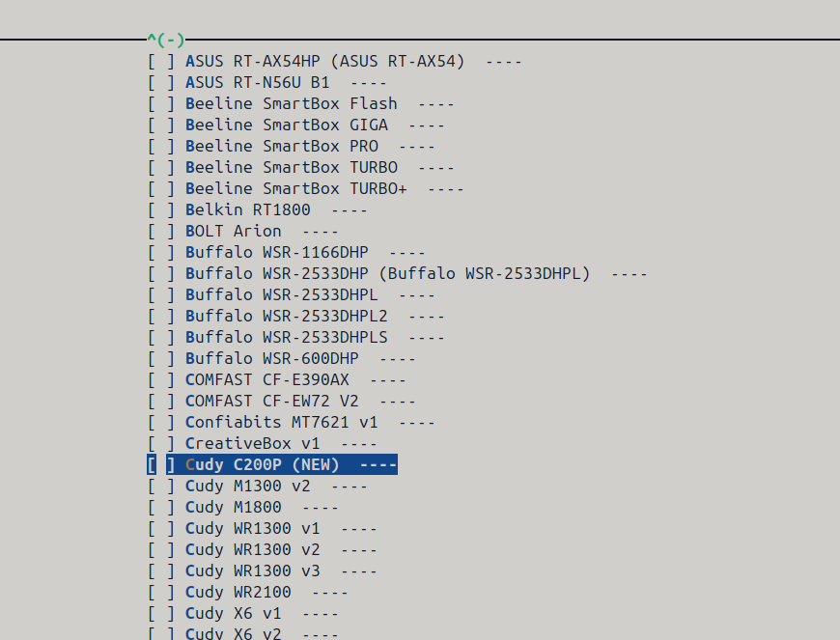Toggle checkbox for Cudy C200P (NEW)
This screenshot has width=840, height=640.
161,465
